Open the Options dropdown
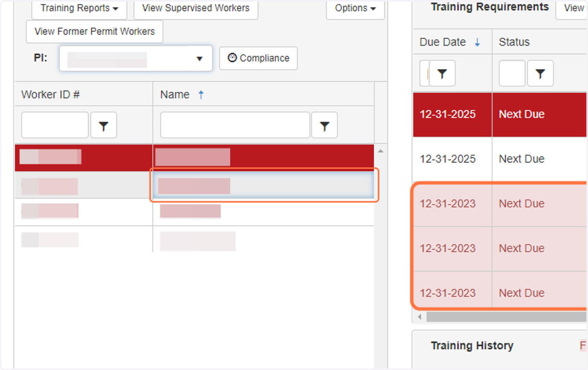The width and height of the screenshot is (588, 370). (x=355, y=8)
